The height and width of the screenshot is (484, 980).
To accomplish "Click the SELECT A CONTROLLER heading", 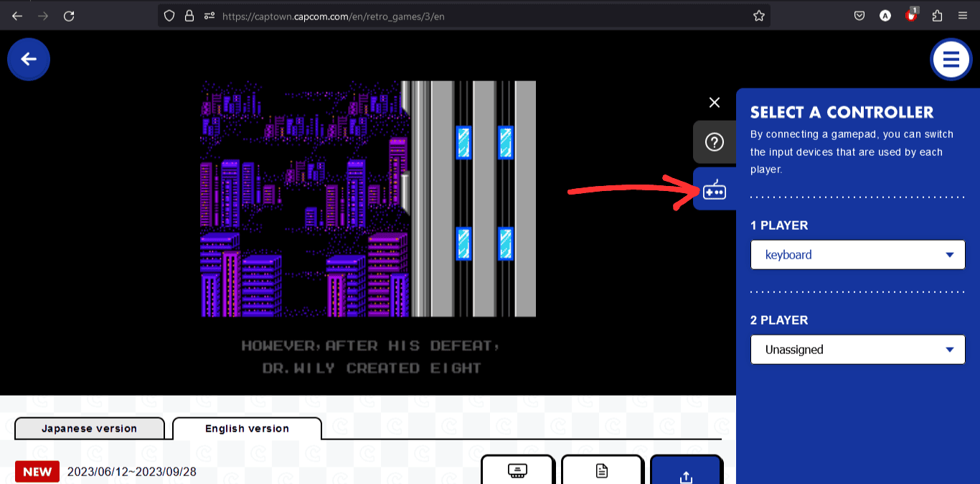I will 842,112.
